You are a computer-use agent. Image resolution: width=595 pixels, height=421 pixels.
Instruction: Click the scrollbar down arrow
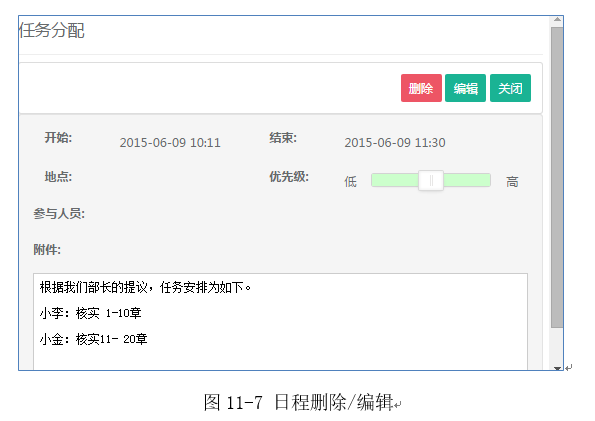pyautogui.click(x=557, y=368)
